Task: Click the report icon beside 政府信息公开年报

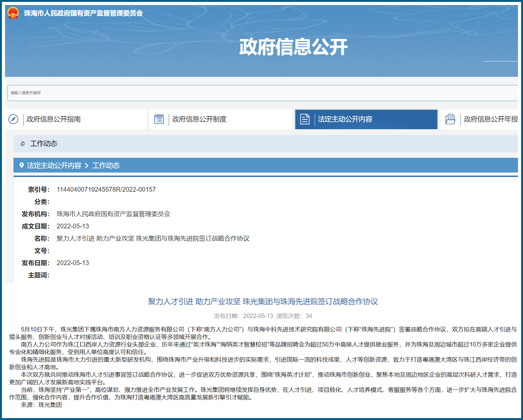Action: pyautogui.click(x=450, y=119)
